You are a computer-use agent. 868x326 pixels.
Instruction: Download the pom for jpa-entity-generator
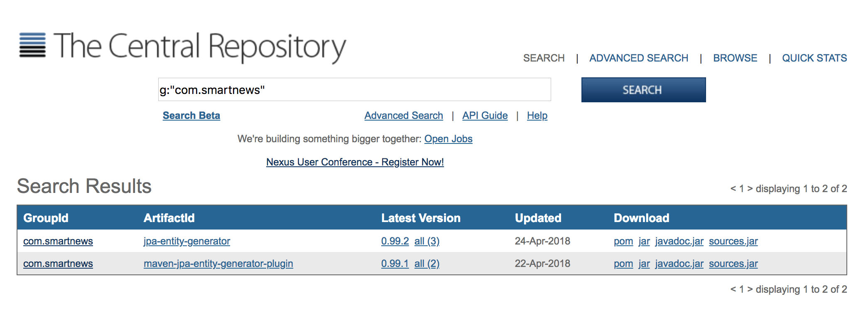pos(623,241)
